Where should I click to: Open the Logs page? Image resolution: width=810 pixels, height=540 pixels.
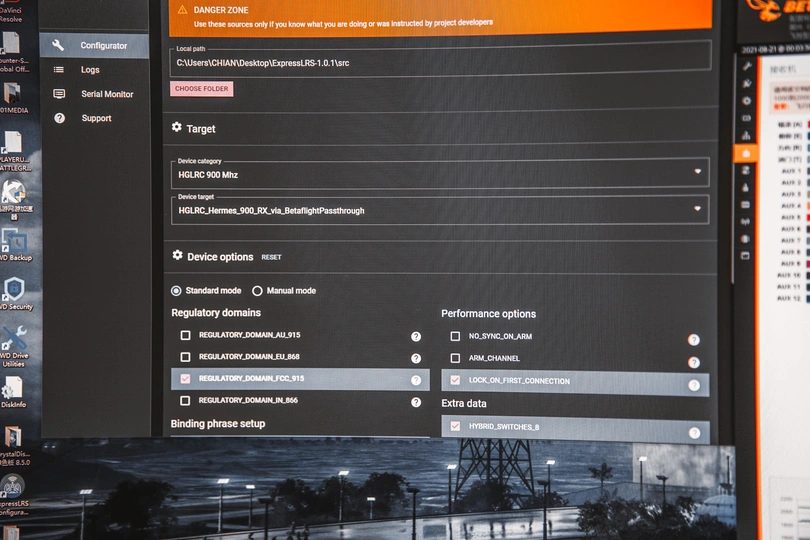pos(90,70)
